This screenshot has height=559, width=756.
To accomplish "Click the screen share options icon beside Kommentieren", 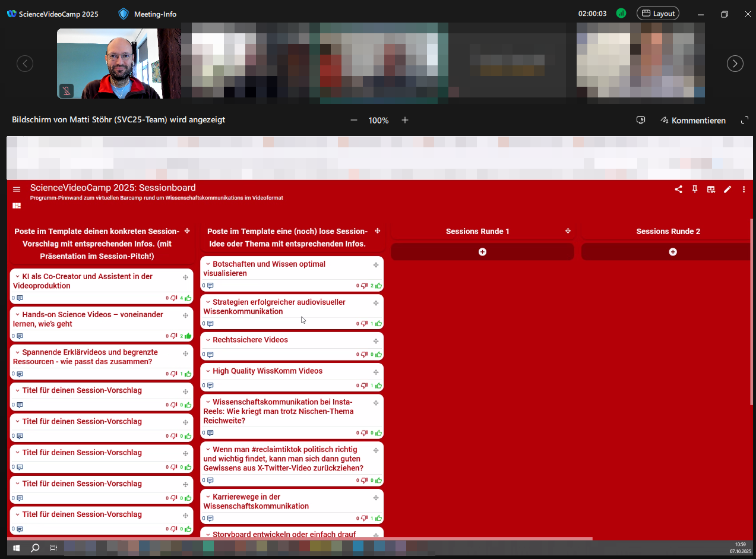I will coord(641,120).
